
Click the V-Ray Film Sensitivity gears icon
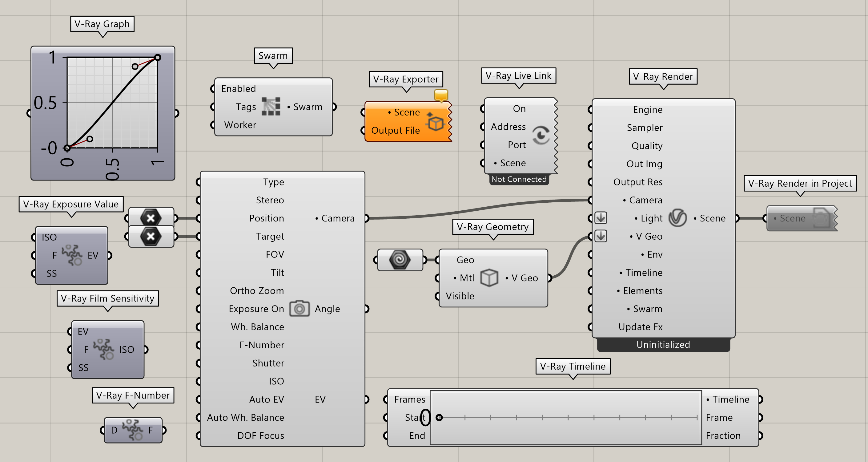point(104,349)
